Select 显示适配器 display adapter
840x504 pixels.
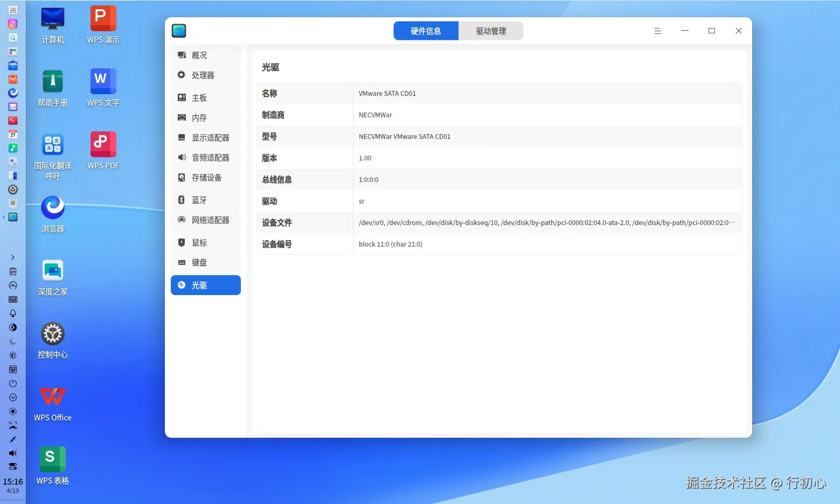(205, 138)
